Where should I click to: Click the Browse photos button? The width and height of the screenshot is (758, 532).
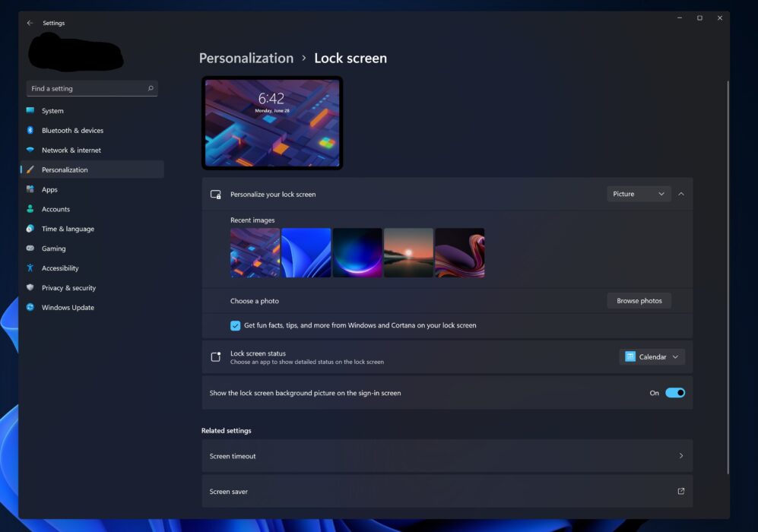[639, 301]
